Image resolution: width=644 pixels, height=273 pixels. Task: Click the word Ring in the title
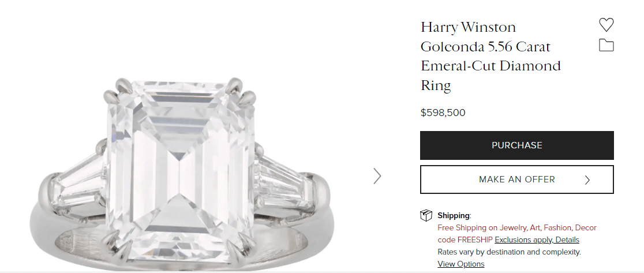436,86
